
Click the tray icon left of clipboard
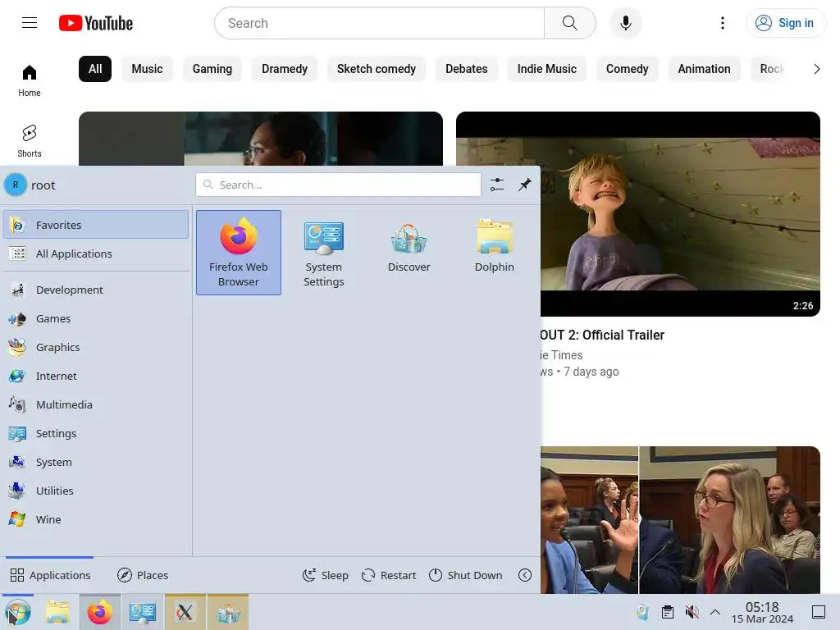point(642,612)
